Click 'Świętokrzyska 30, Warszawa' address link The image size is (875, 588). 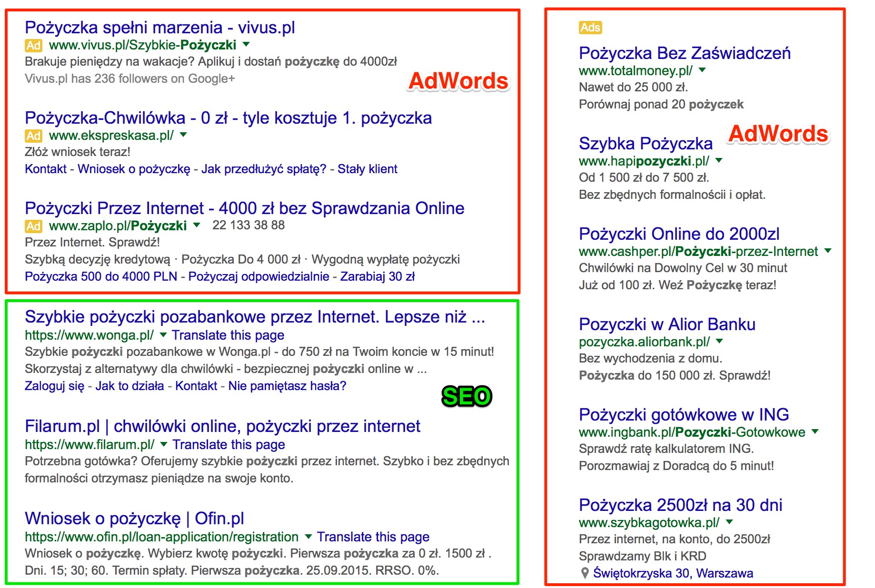(673, 573)
